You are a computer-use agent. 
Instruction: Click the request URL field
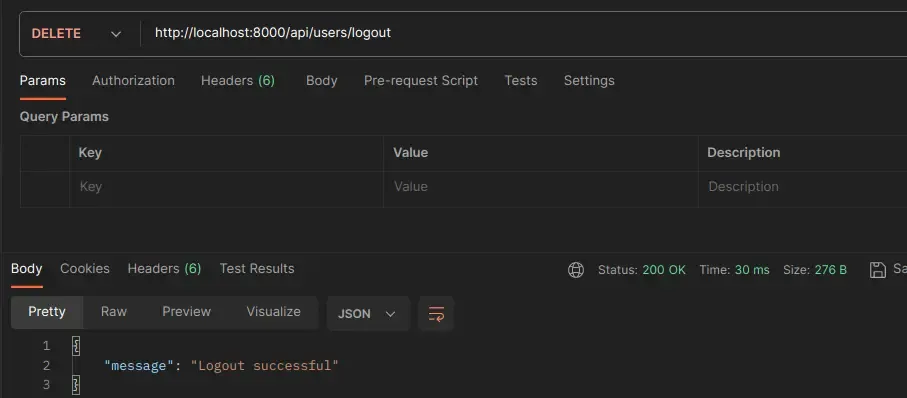523,34
